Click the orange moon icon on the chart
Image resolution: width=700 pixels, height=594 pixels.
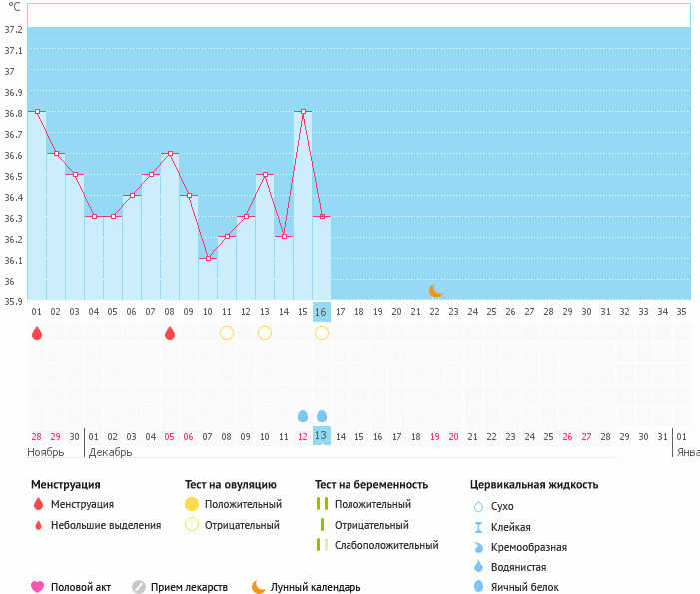click(x=435, y=291)
